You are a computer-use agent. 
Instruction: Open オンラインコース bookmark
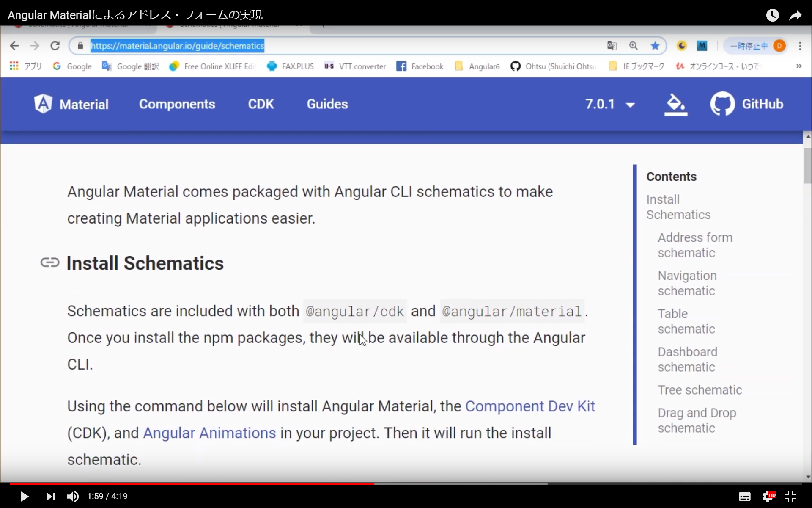(x=719, y=66)
